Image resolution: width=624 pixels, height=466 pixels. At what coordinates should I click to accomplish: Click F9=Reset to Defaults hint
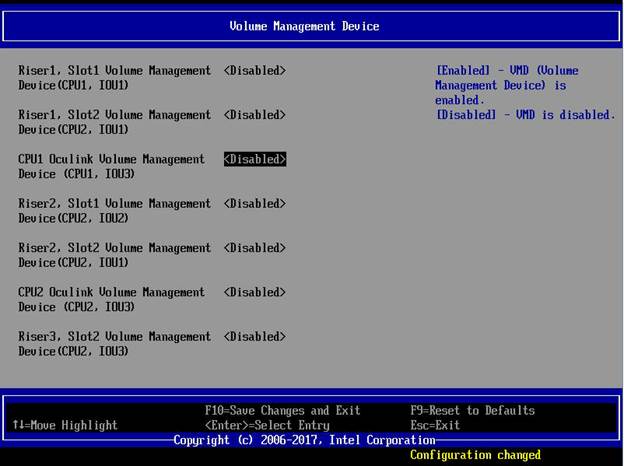coord(472,411)
